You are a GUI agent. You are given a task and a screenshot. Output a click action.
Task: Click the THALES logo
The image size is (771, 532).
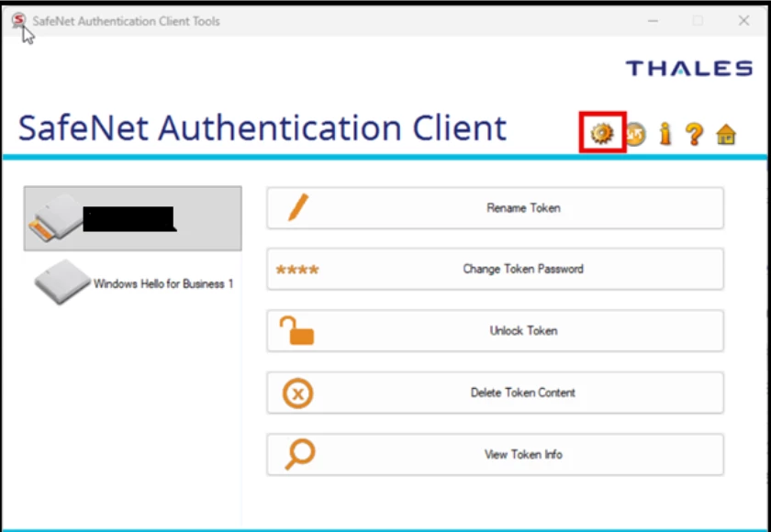point(689,68)
